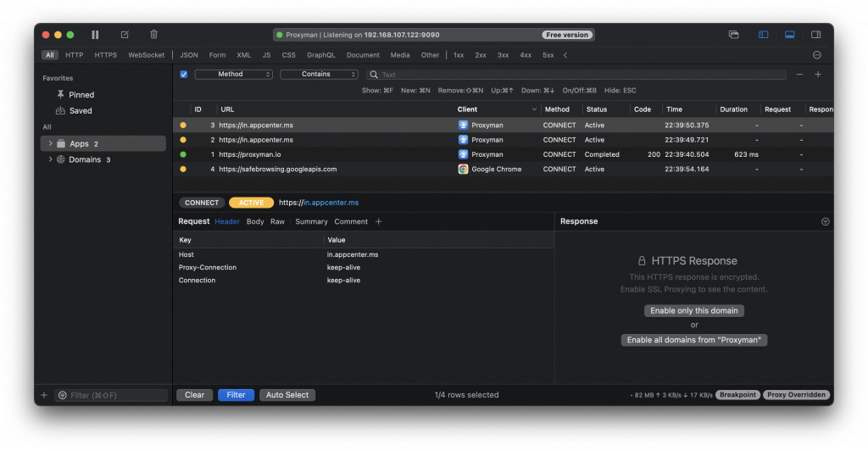Screen dimensions: 868x451
Task: Select the All filter tab
Action: tap(50, 55)
